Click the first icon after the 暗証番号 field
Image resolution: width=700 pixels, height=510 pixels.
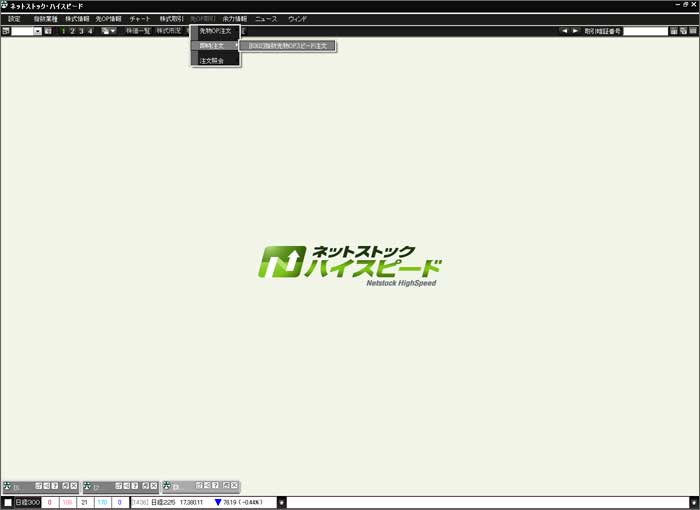674,31
